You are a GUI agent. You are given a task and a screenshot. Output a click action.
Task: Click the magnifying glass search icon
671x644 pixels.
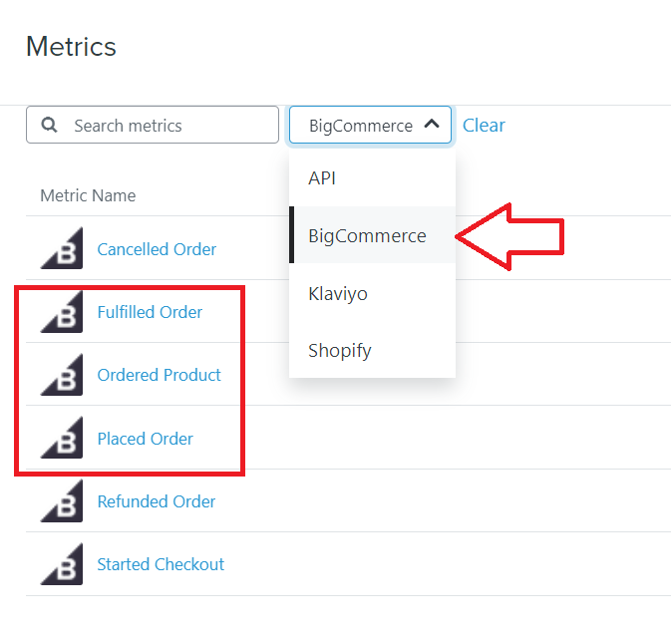(49, 125)
